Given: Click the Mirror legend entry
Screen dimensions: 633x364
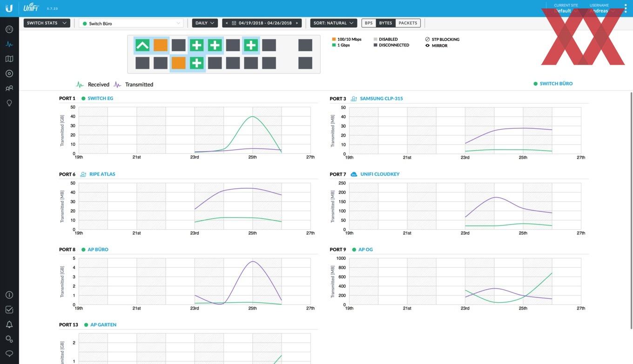Looking at the screenshot, I should (x=436, y=46).
